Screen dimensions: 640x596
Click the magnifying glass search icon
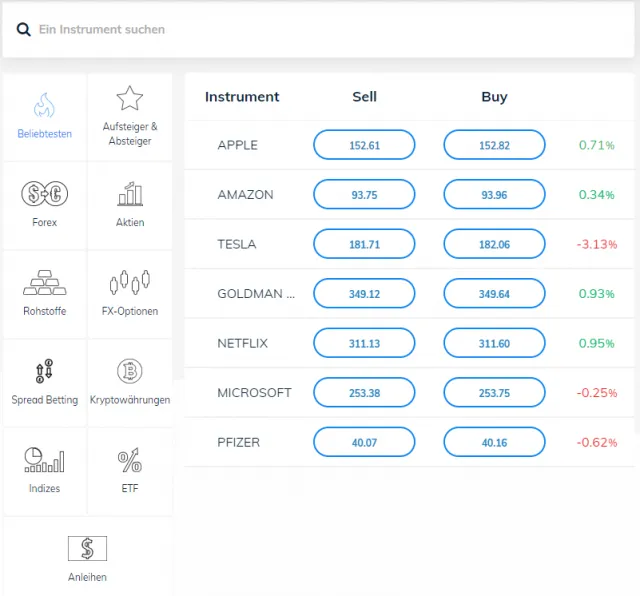coord(24,29)
